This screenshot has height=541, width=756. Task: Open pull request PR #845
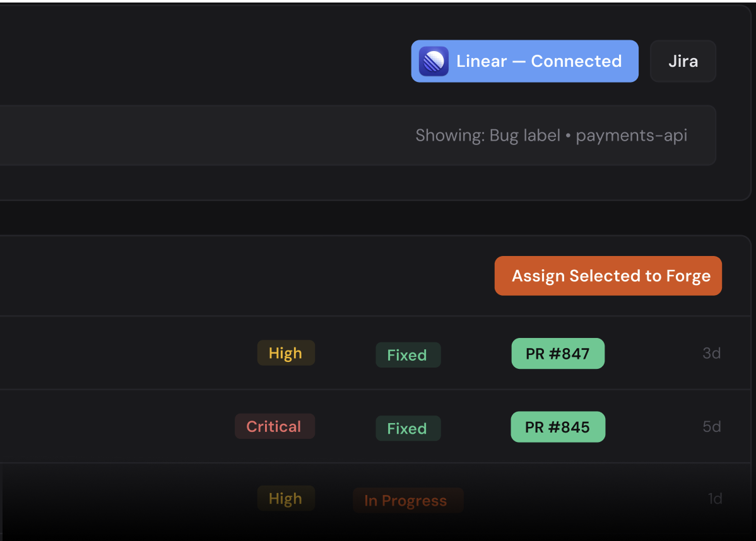point(558,427)
